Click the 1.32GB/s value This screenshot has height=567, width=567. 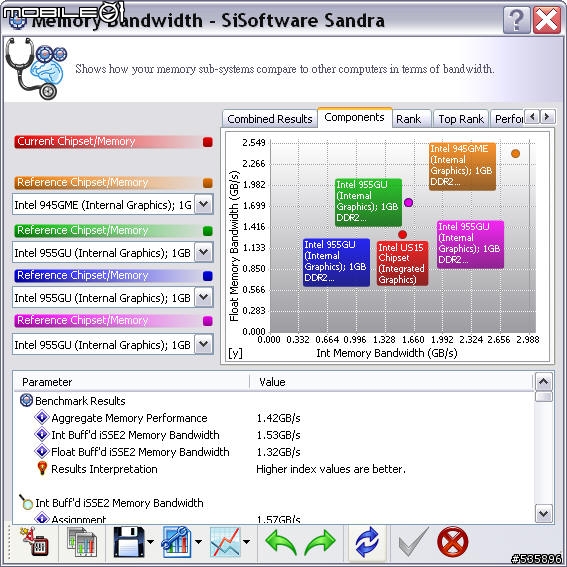point(278,452)
